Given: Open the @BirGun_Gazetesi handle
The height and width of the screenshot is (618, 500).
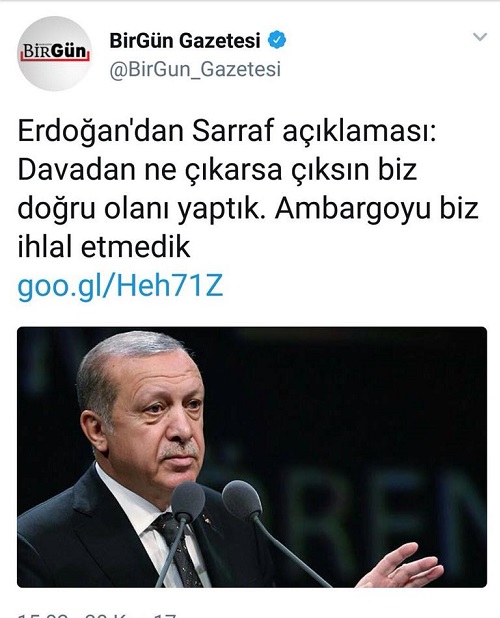Looking at the screenshot, I should (x=195, y=69).
